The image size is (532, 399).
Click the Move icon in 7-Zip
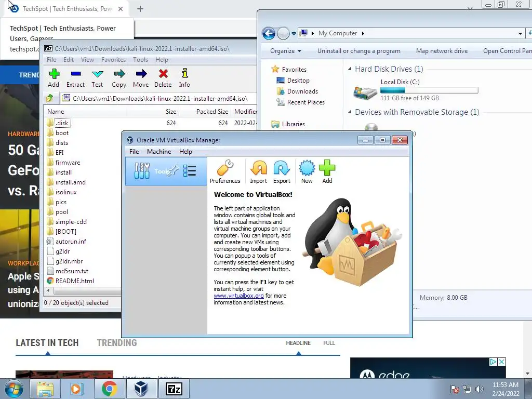[x=141, y=74]
